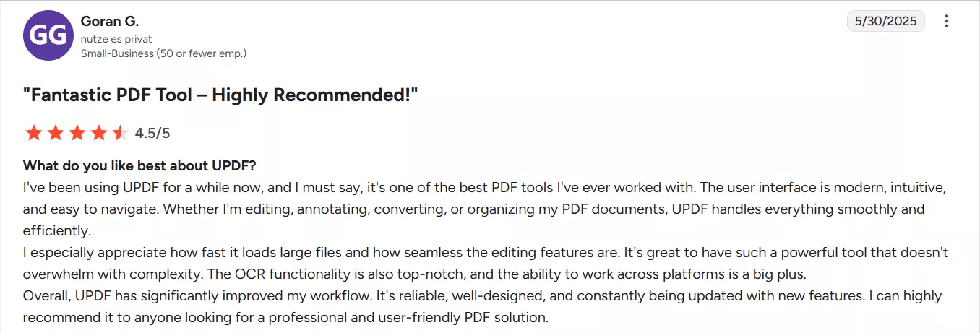Click the "nutze es privat" reviewer subtitle

coord(116,39)
